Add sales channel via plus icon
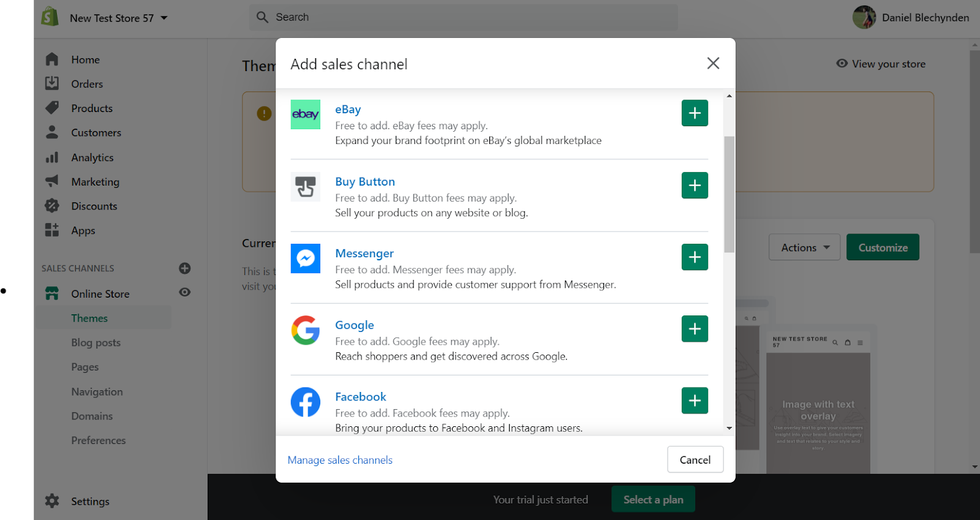This screenshot has height=520, width=980. [184, 268]
